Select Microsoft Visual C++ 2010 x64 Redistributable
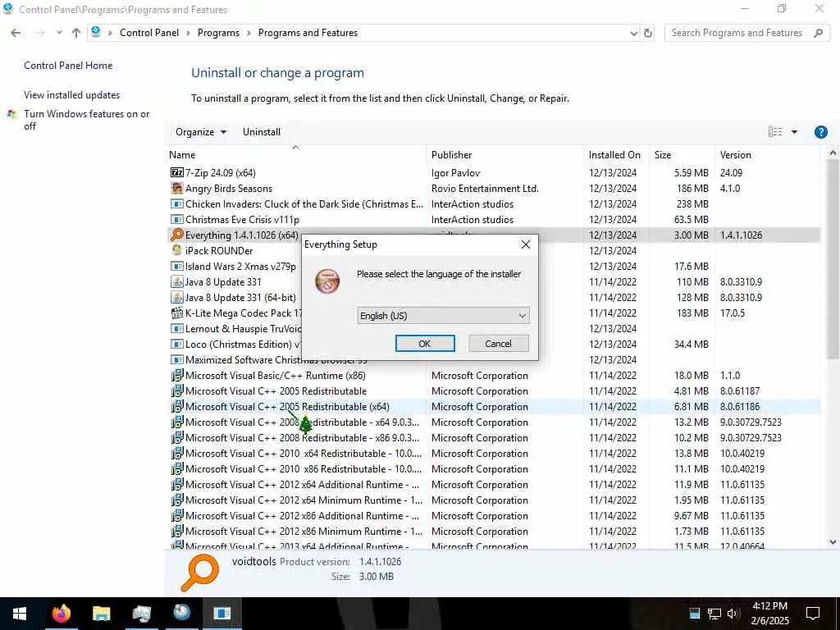The width and height of the screenshot is (840, 630). pos(494,453)
